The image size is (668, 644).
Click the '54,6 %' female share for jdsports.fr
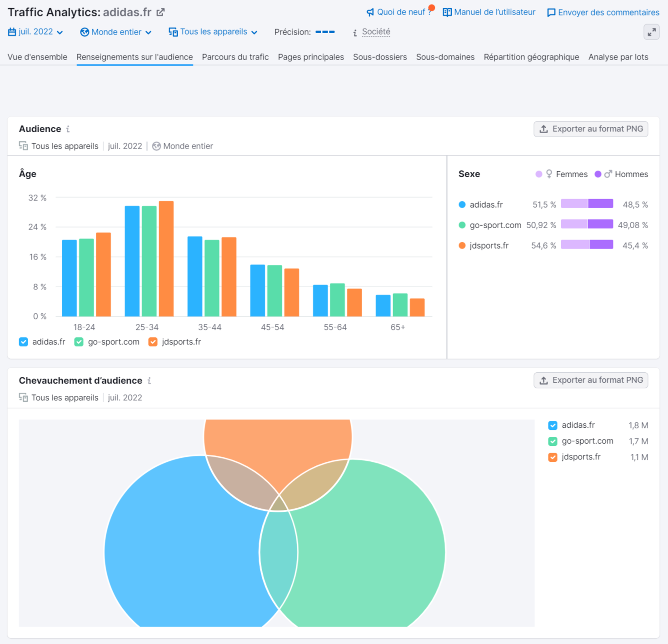point(543,245)
